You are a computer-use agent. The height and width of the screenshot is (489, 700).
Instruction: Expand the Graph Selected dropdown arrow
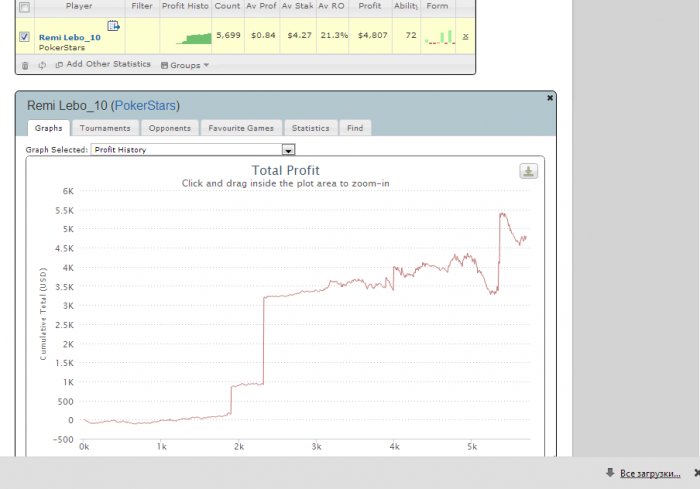click(288, 150)
